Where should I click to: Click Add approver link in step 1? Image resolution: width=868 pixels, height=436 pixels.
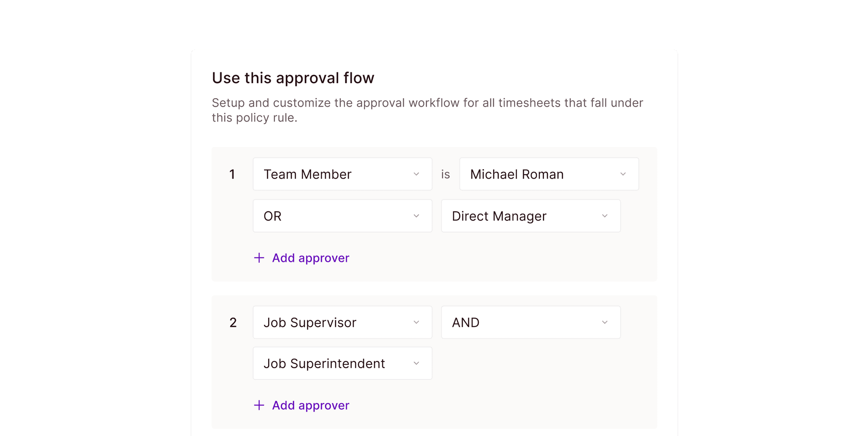point(310,258)
